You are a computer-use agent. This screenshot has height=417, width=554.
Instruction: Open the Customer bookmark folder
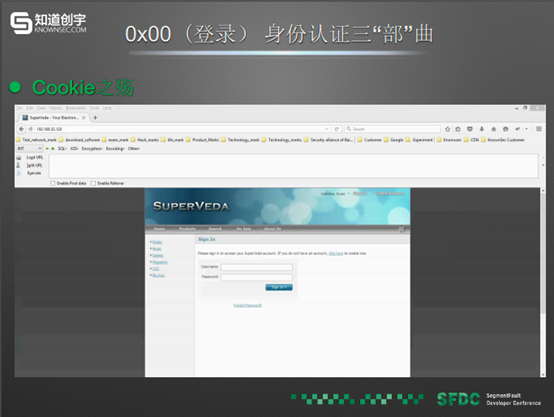tap(370, 140)
